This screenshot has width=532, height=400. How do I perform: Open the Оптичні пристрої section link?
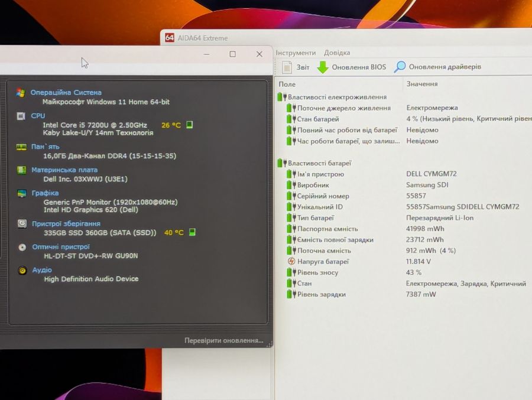click(x=61, y=246)
